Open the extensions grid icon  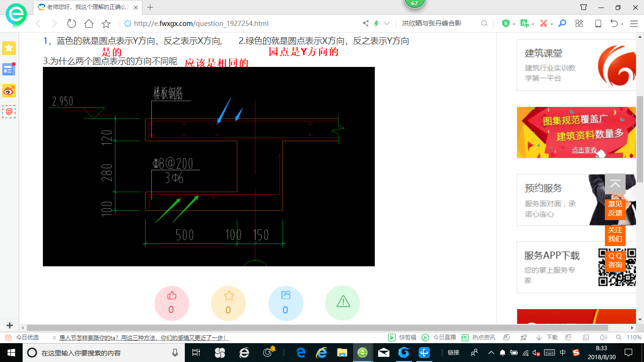point(579,24)
